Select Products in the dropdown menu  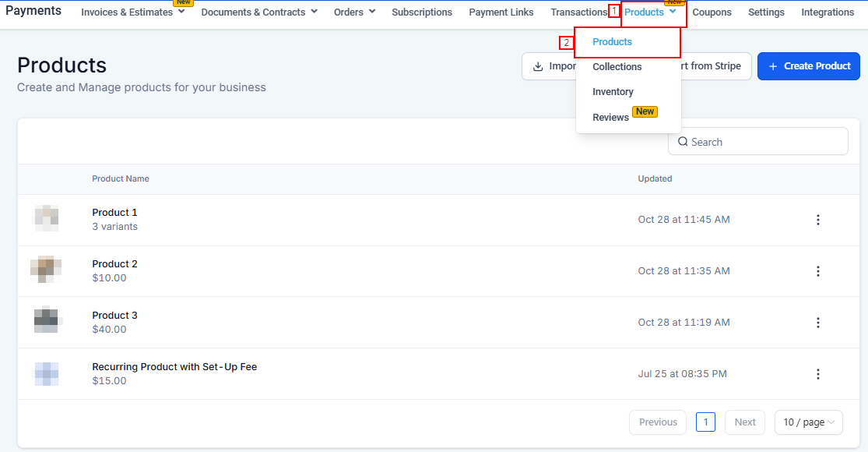coord(612,41)
